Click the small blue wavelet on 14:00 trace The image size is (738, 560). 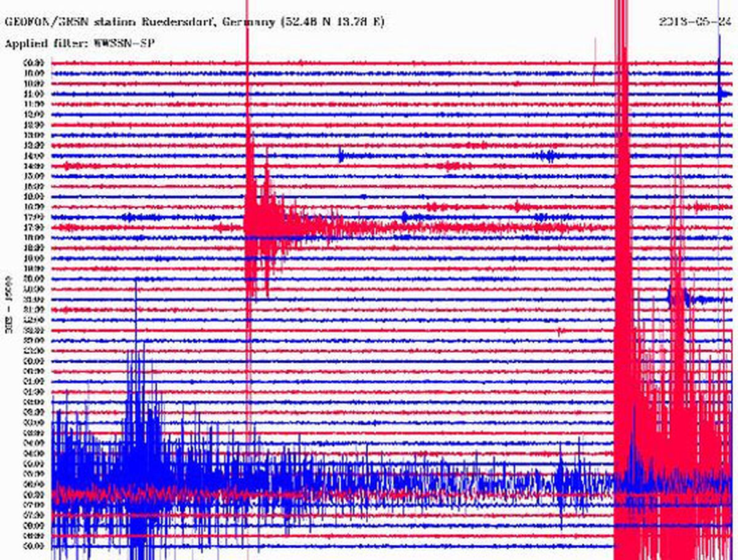[x=340, y=156]
